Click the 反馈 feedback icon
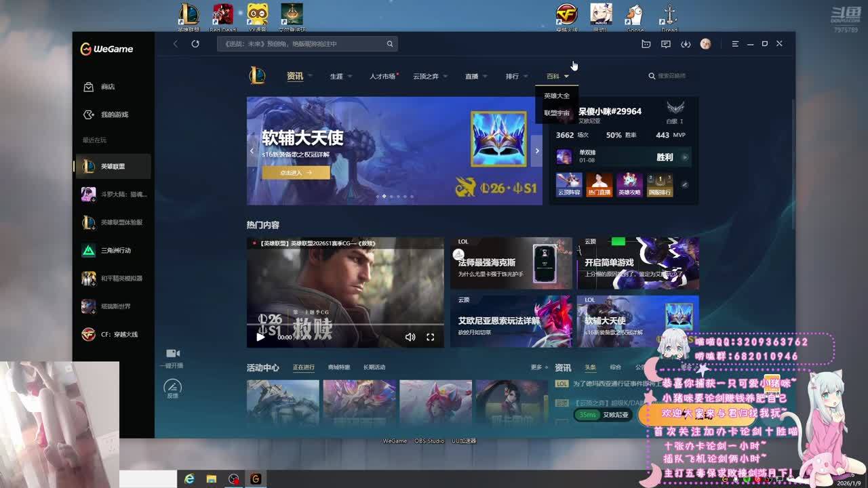This screenshot has width=868, height=488. pos(173,387)
